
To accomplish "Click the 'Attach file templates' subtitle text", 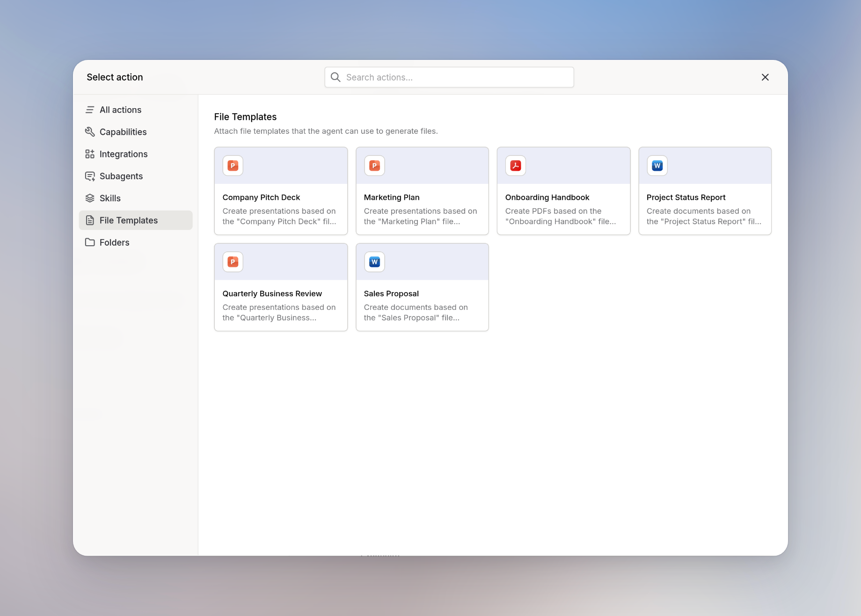I will pyautogui.click(x=326, y=131).
